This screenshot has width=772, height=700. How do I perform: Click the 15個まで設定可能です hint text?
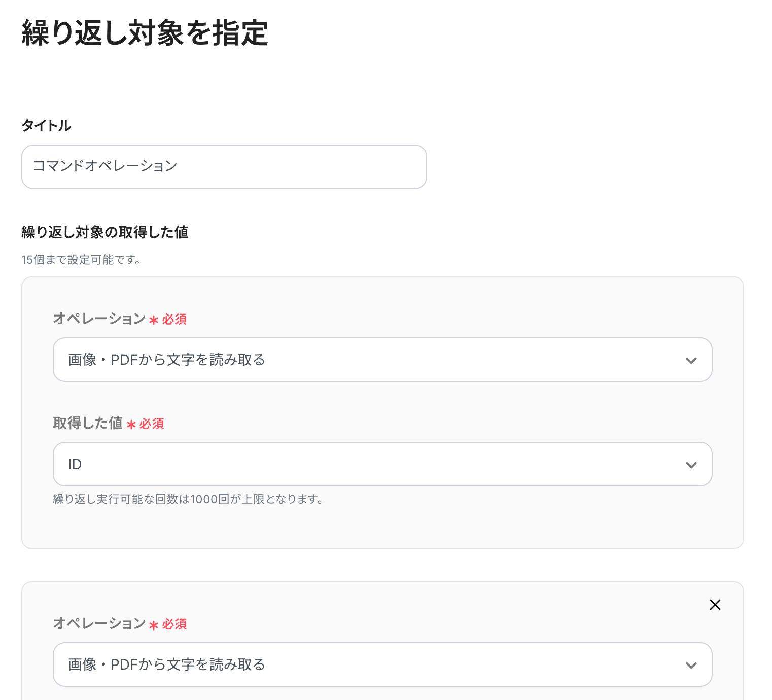(81, 260)
